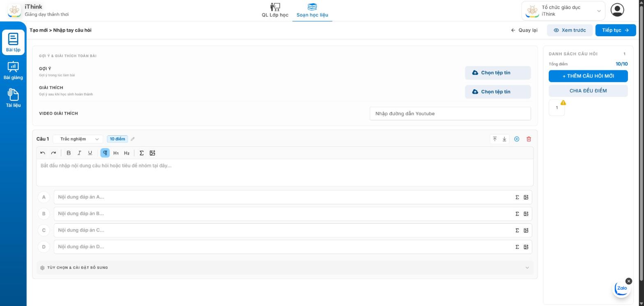Screen dimensions: 644x306
Task: Open the Soạn học liệu tab
Action: [312, 11]
